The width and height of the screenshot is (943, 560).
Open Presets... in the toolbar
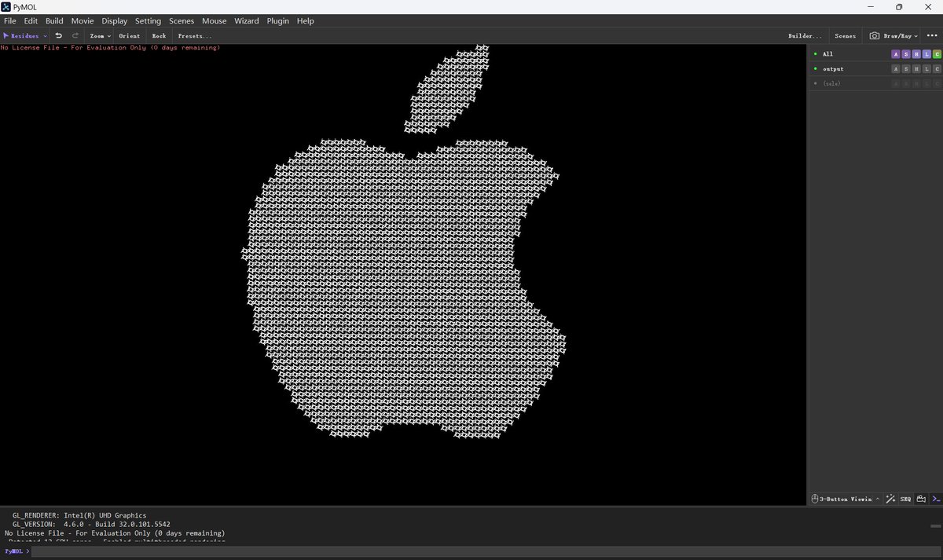[194, 35]
